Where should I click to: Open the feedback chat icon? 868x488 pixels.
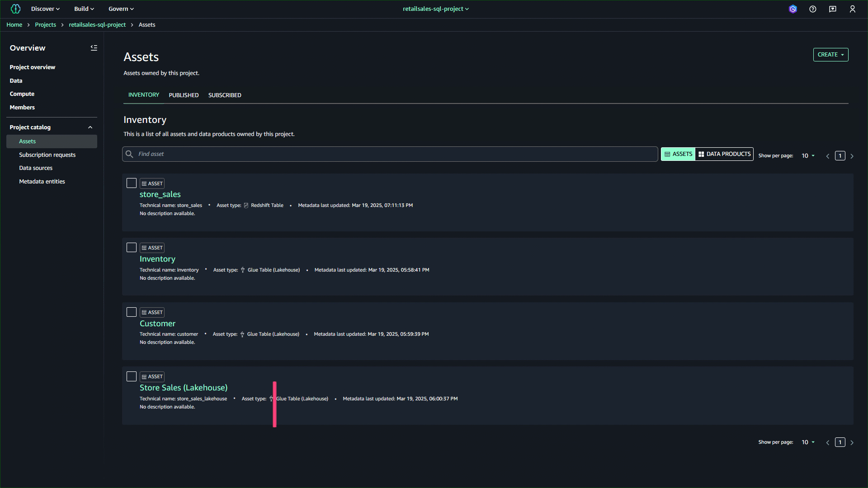pyautogui.click(x=832, y=9)
